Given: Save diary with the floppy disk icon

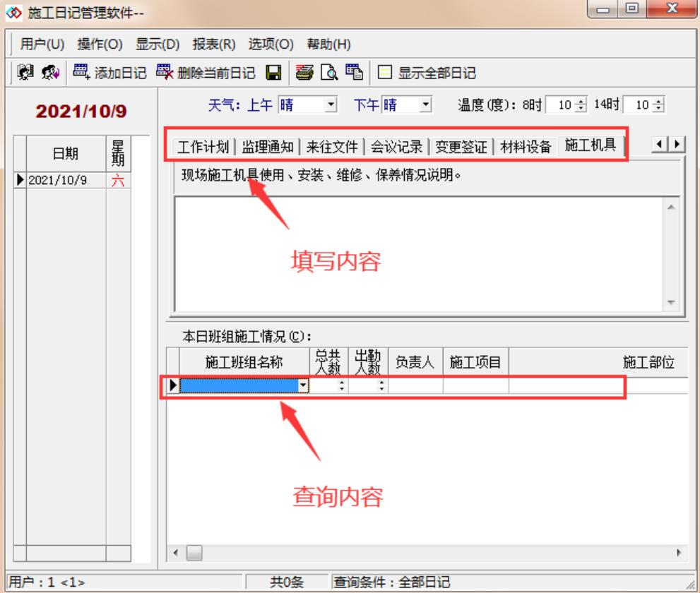Looking at the screenshot, I should (273, 72).
